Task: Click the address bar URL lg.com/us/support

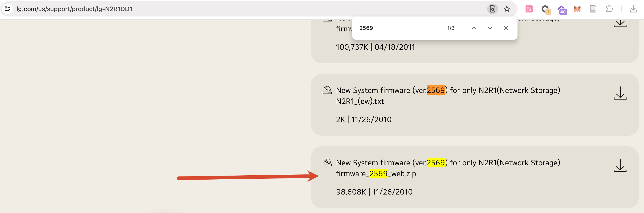Action: pos(74,9)
